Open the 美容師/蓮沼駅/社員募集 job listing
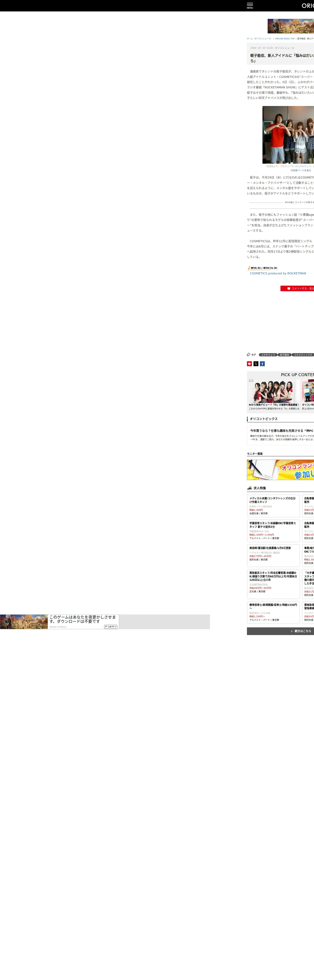314x980 pixels. tap(273, 555)
